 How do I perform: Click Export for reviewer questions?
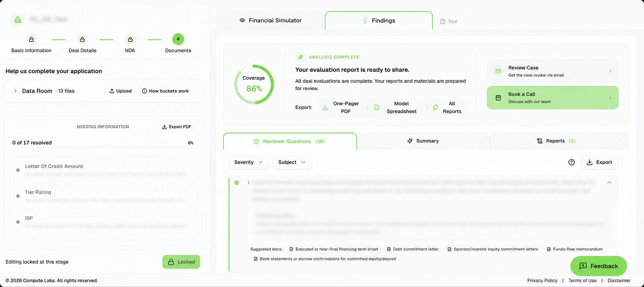599,162
